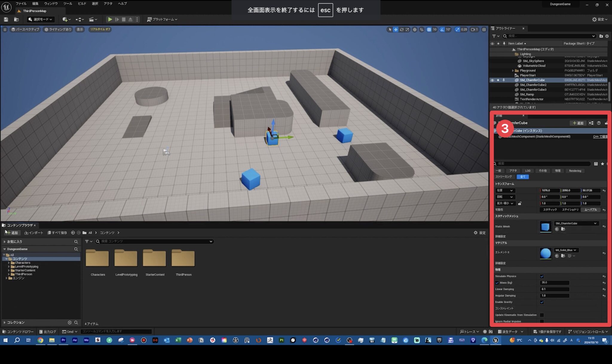Click the blue material sphere thumbnail
612x364 pixels.
pyautogui.click(x=546, y=253)
